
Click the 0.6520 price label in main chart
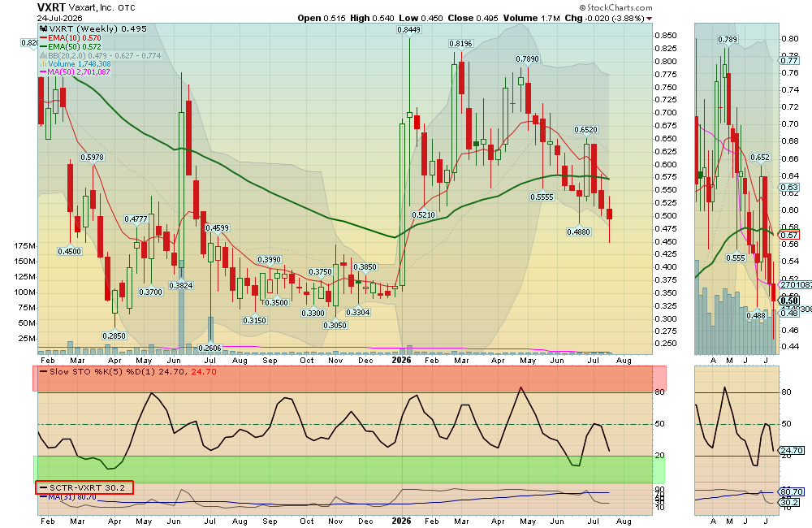pyautogui.click(x=585, y=129)
